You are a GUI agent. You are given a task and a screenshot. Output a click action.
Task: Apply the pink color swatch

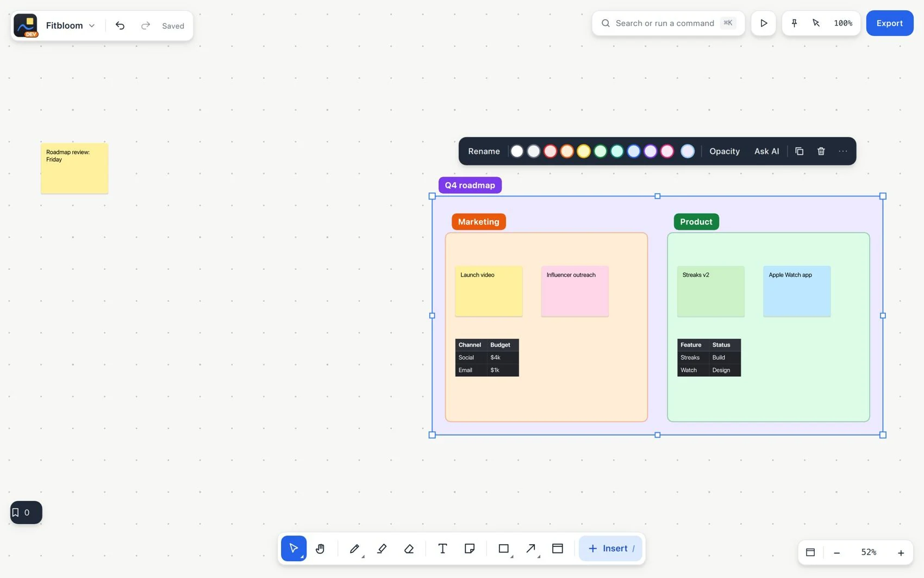(667, 151)
